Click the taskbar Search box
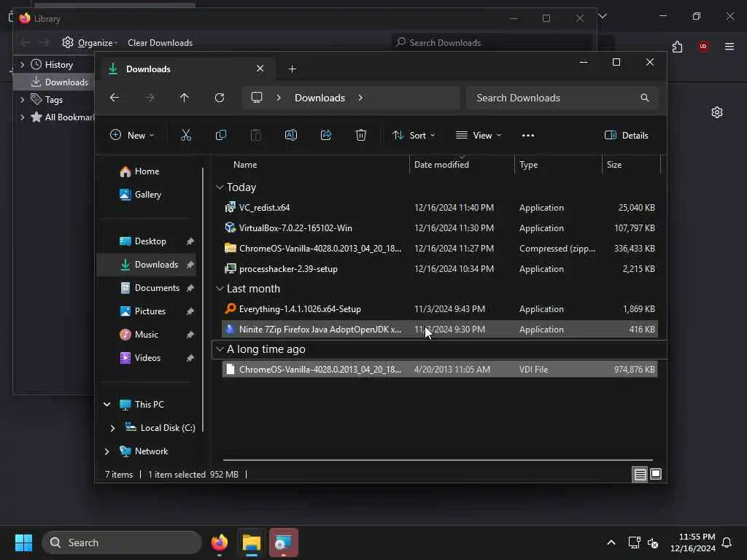Viewport: 747px width, 560px height. point(122,542)
